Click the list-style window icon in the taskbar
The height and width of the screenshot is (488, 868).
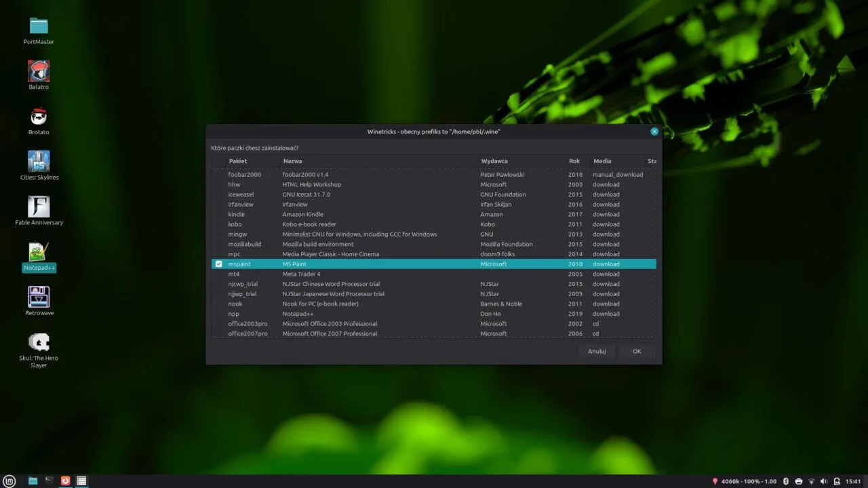[x=82, y=481]
